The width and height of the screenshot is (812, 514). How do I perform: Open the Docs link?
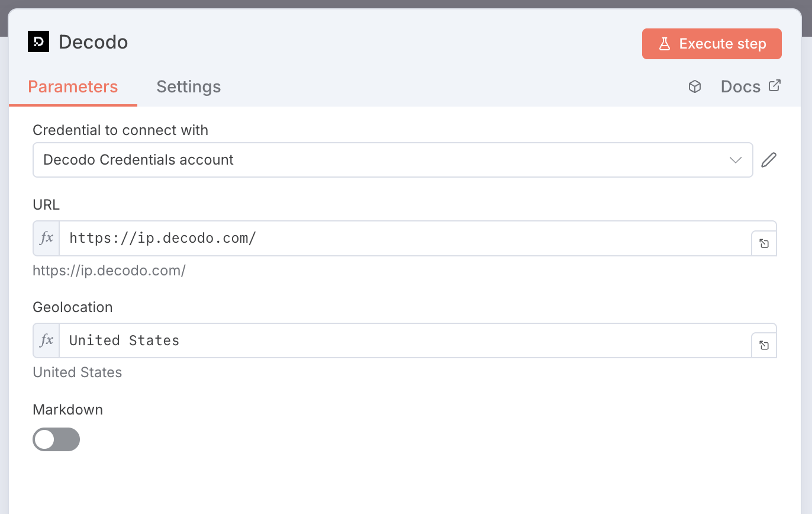750,86
